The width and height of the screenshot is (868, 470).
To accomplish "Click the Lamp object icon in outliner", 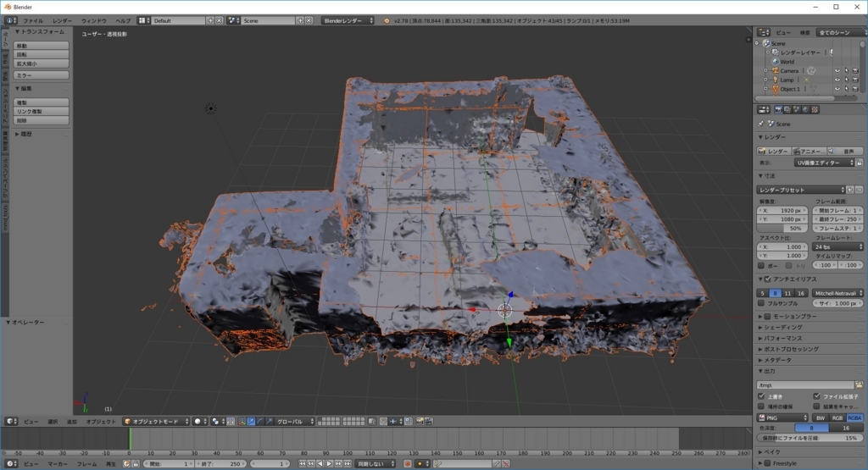I will (775, 80).
